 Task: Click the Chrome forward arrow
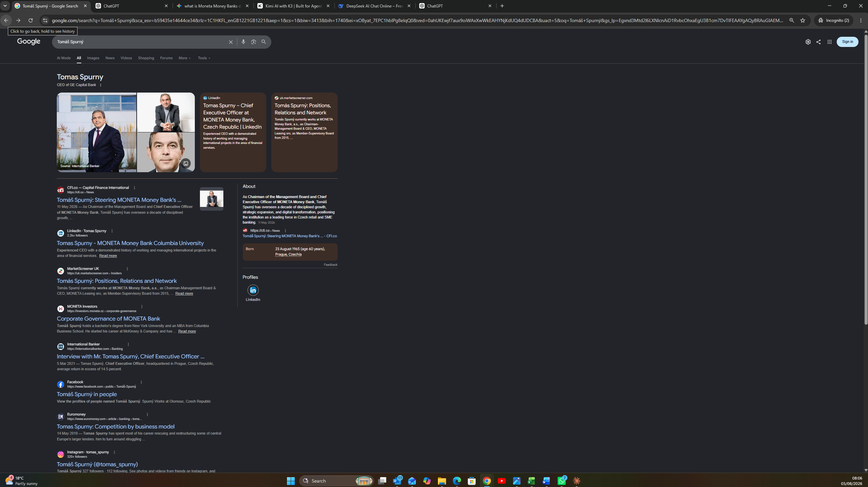click(18, 20)
